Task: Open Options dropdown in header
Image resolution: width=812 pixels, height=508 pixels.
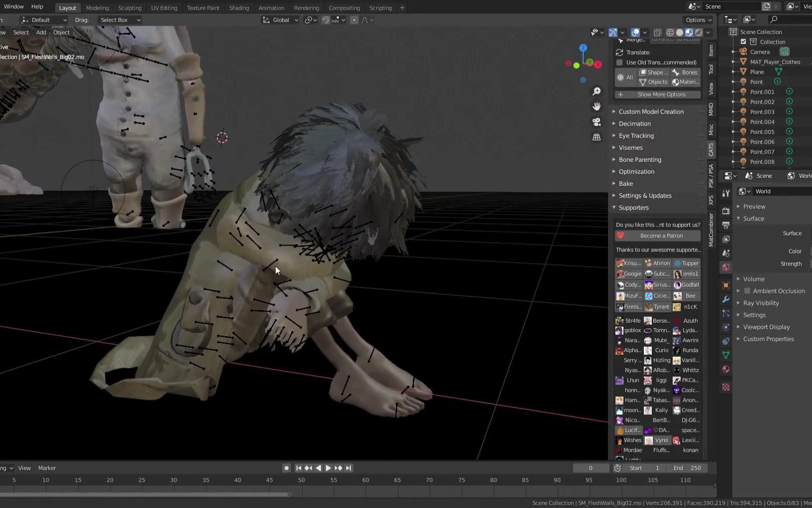Action: [x=699, y=20]
